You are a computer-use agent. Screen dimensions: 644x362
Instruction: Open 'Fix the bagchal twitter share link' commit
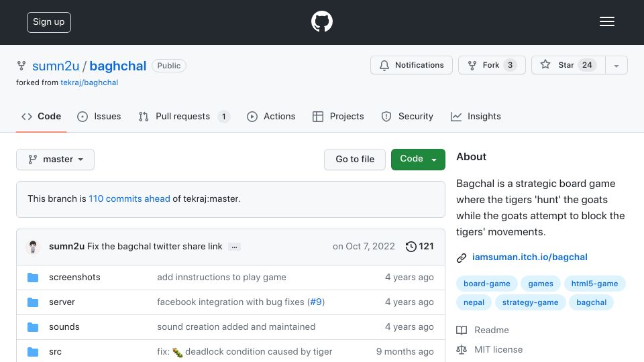[154, 246]
